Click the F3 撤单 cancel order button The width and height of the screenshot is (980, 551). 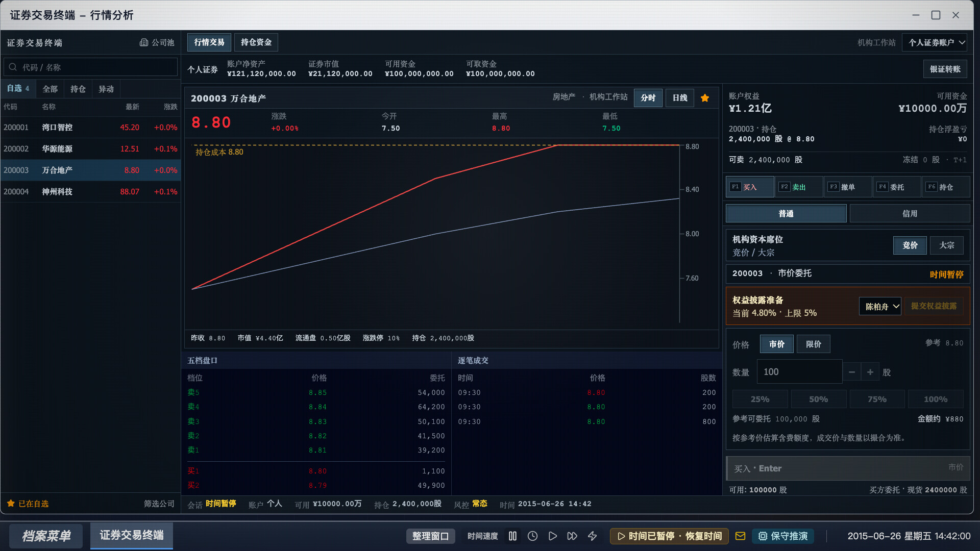pyautogui.click(x=848, y=187)
